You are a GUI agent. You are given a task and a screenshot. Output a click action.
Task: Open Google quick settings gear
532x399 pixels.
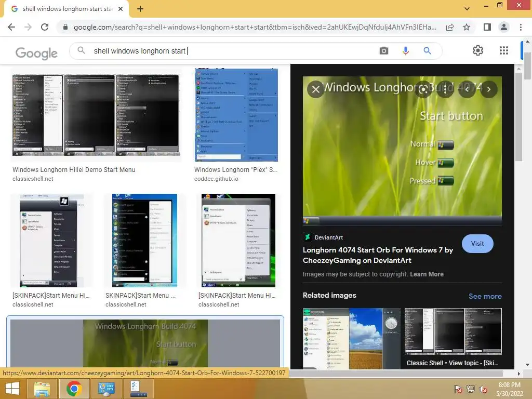pos(478,50)
